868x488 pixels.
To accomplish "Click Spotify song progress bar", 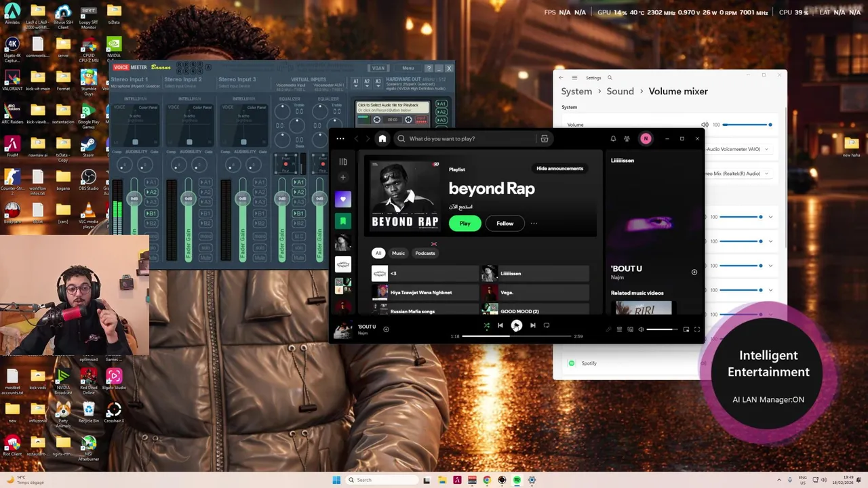I will click(517, 336).
